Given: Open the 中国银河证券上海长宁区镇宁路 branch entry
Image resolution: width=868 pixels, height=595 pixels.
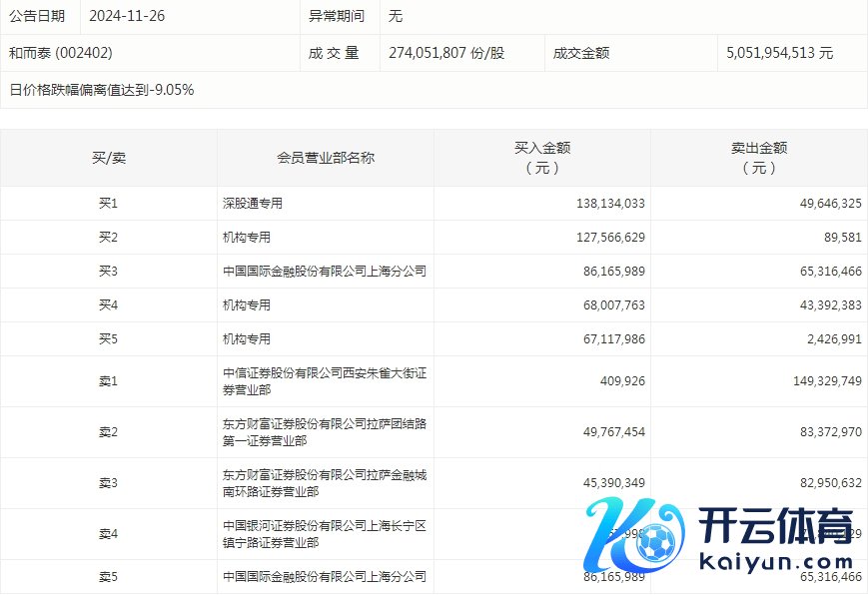Looking at the screenshot, I should tap(324, 534).
